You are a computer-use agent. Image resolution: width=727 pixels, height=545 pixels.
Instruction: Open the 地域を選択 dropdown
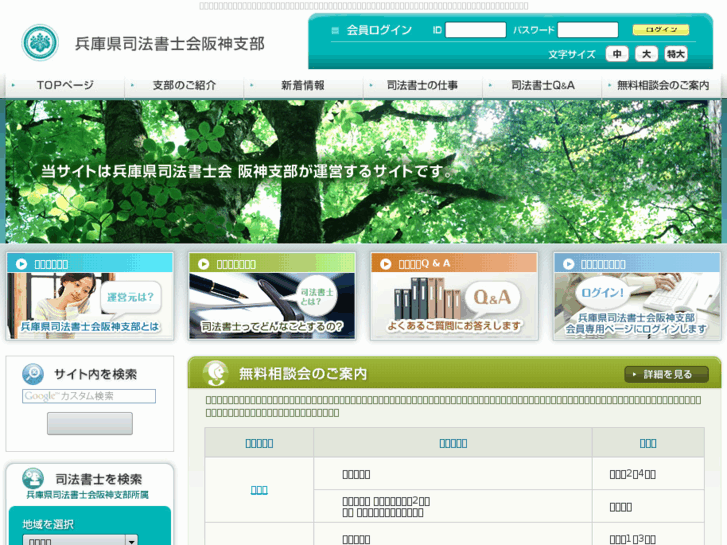[x=80, y=541]
